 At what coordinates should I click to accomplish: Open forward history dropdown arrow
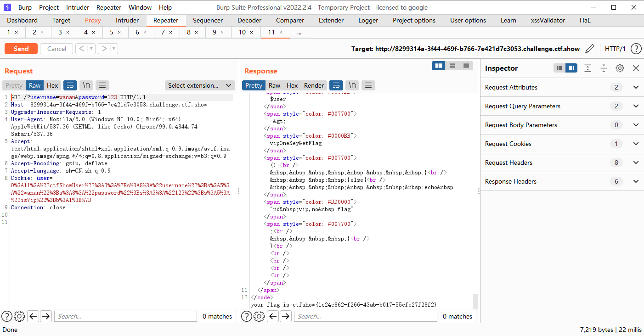pyautogui.click(x=114, y=49)
